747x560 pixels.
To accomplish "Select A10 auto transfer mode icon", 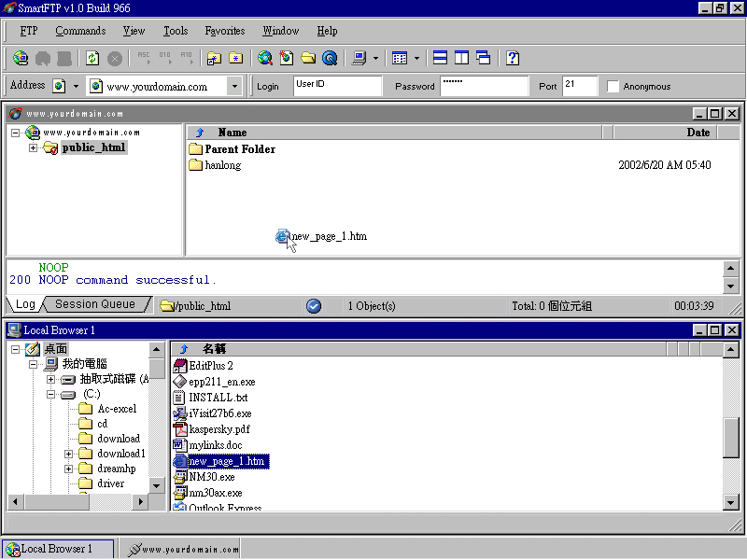I will pyautogui.click(x=186, y=58).
